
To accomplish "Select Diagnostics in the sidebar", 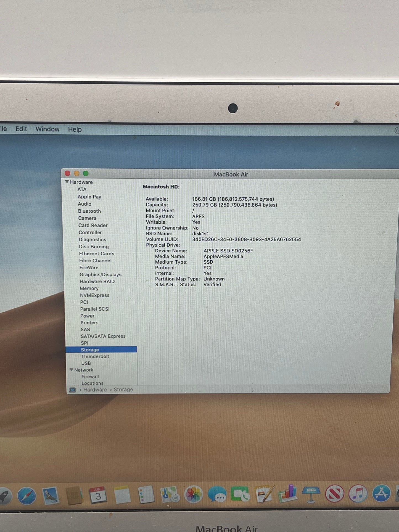I will 93,240.
